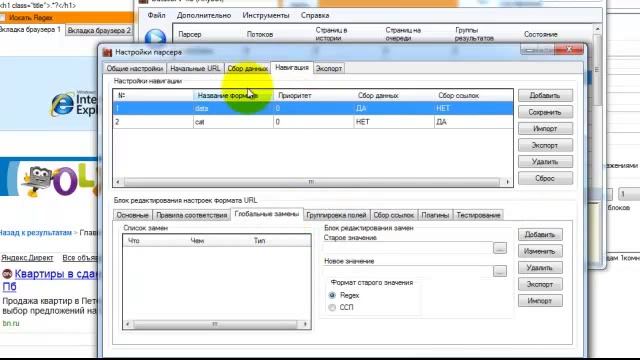Click the bn.ru link

coord(11,323)
